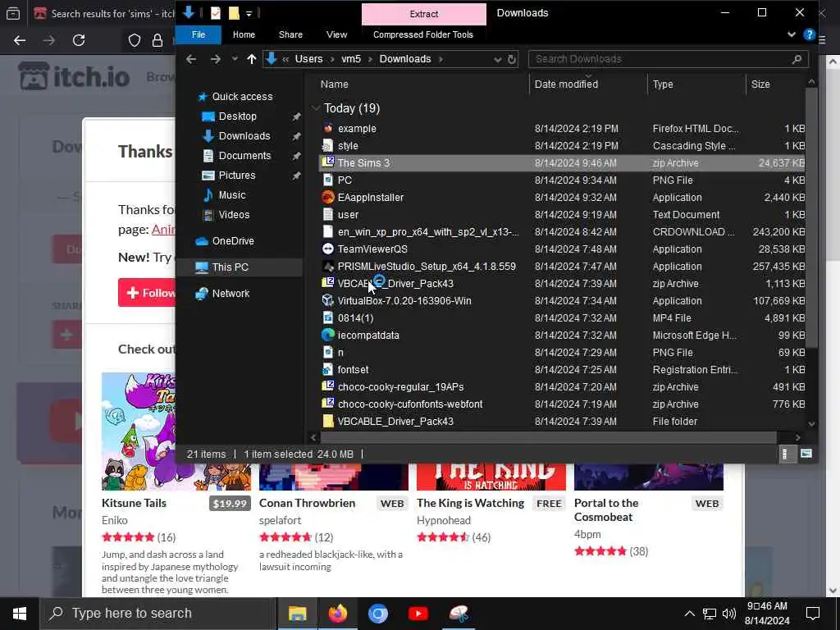Select the VirtualBox installer file icon

[x=328, y=300]
